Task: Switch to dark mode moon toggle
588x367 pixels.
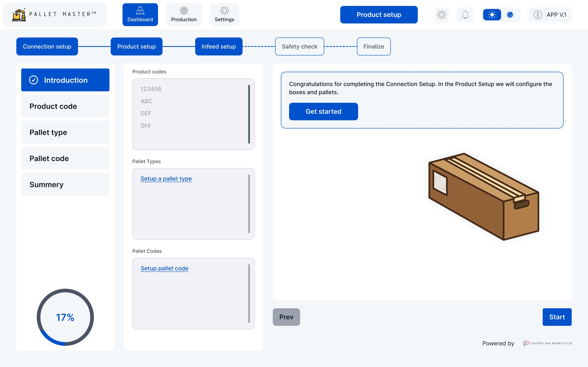Action: point(510,14)
